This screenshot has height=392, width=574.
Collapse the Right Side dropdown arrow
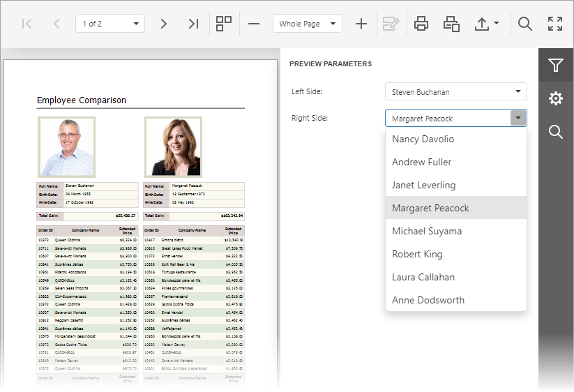coord(518,118)
